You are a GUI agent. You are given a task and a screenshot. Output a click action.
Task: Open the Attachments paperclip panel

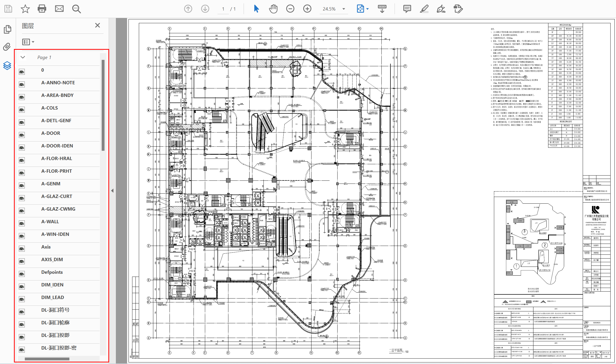tap(7, 47)
